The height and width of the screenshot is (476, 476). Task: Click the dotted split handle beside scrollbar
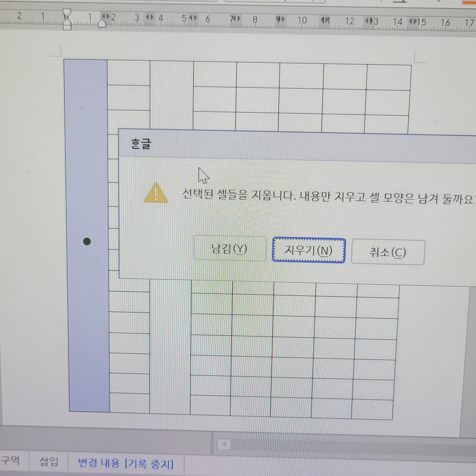tap(212, 443)
